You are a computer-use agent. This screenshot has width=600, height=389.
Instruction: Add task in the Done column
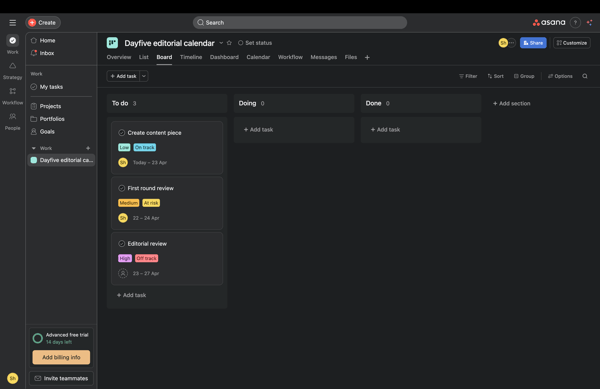coord(385,130)
